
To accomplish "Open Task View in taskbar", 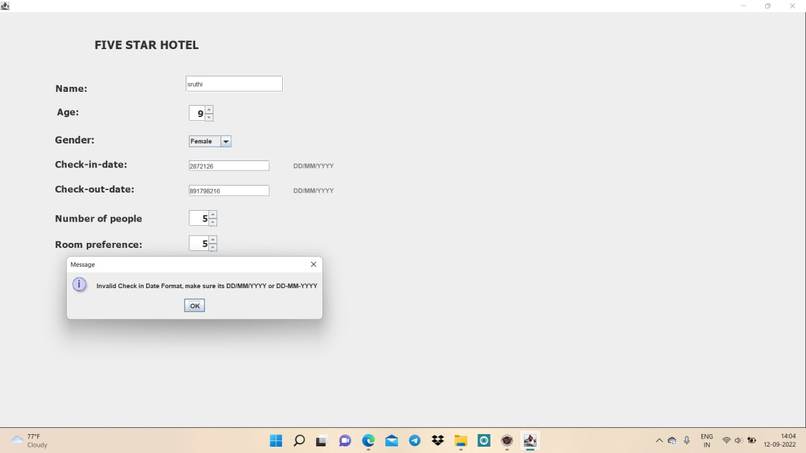I will pos(321,441).
